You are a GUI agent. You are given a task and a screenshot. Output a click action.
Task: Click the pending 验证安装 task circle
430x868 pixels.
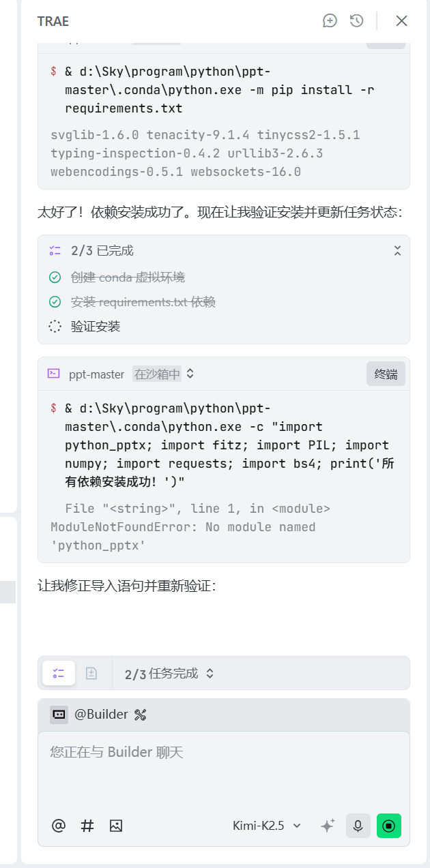point(55,327)
